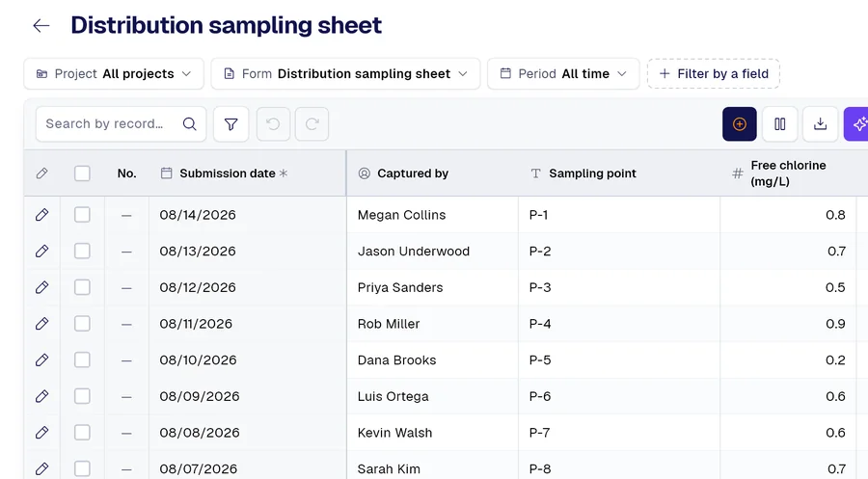The image size is (868, 479).
Task: Click the 08/10/2026 date cell
Action: 248,360
